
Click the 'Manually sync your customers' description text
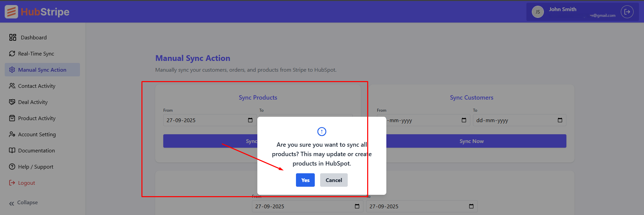point(246,70)
